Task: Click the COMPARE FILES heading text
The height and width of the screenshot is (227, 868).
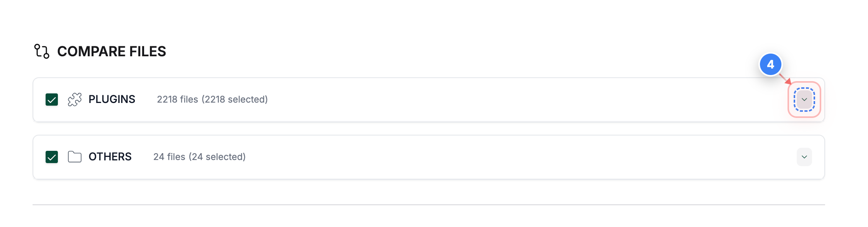Action: pos(112,51)
